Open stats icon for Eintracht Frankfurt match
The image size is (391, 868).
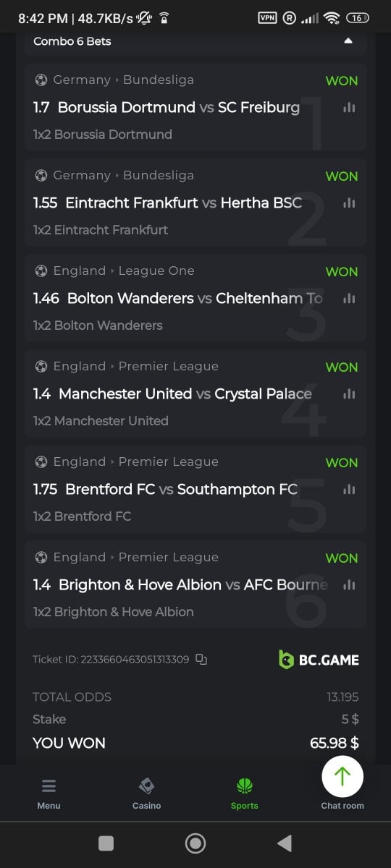click(x=349, y=203)
